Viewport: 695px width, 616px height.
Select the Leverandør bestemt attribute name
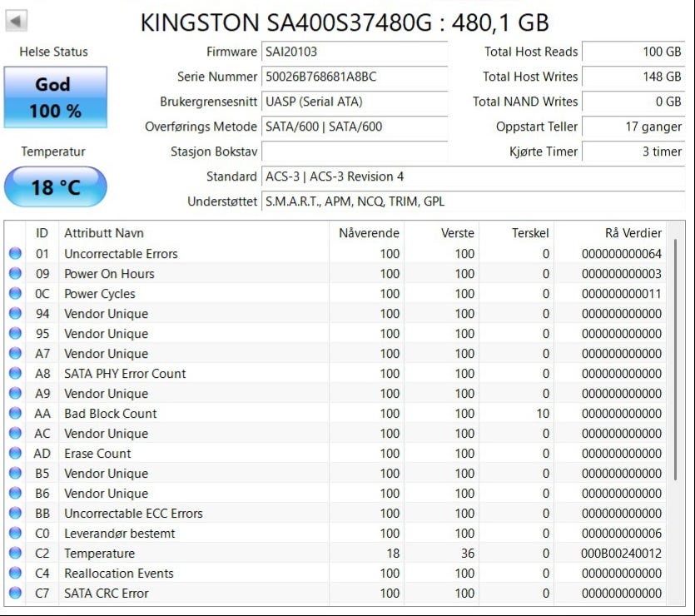tap(120, 533)
